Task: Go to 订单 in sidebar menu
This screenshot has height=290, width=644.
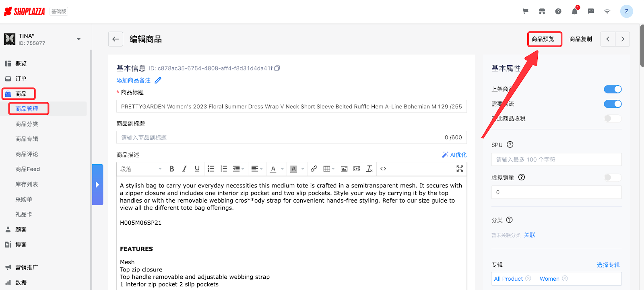Action: (21, 79)
